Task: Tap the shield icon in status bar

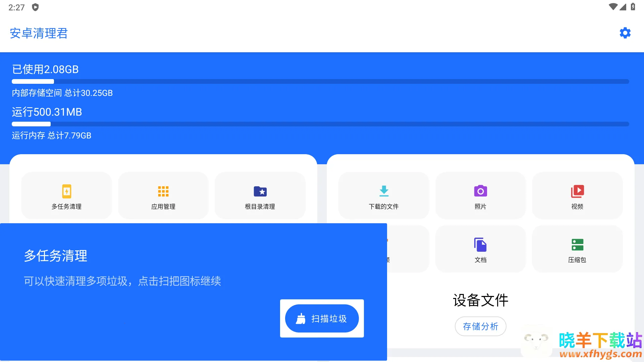Action: (x=35, y=7)
